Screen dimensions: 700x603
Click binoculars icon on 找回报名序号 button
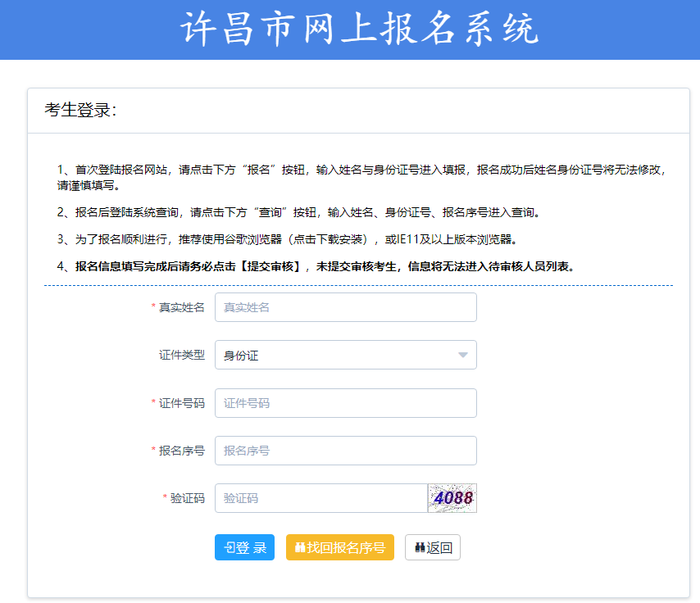(300, 547)
